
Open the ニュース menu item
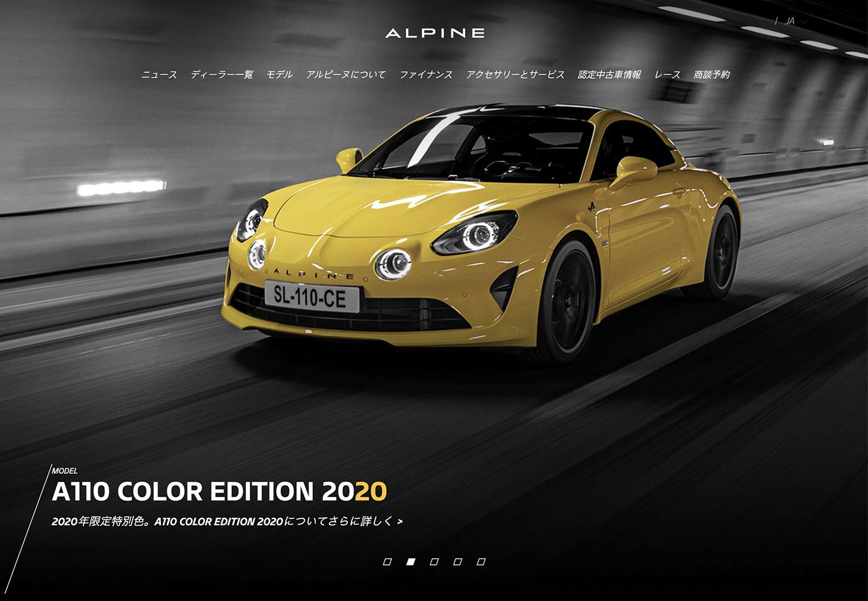(x=159, y=74)
